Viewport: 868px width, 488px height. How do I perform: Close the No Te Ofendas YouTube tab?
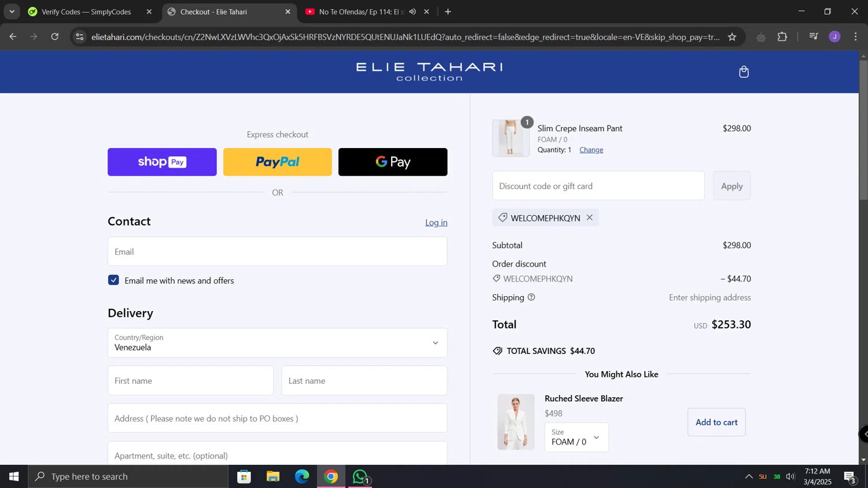click(x=427, y=12)
